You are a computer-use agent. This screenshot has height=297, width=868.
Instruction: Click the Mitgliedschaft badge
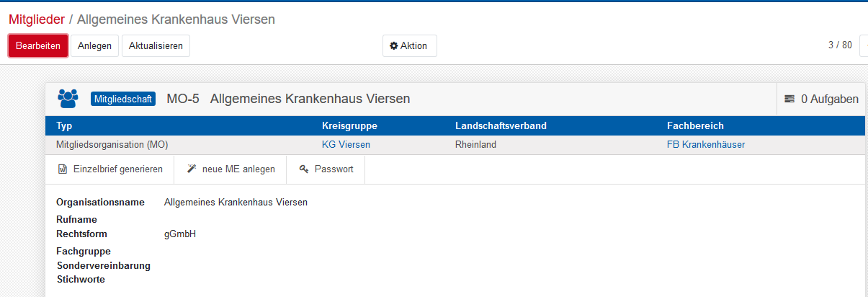pyautogui.click(x=123, y=99)
